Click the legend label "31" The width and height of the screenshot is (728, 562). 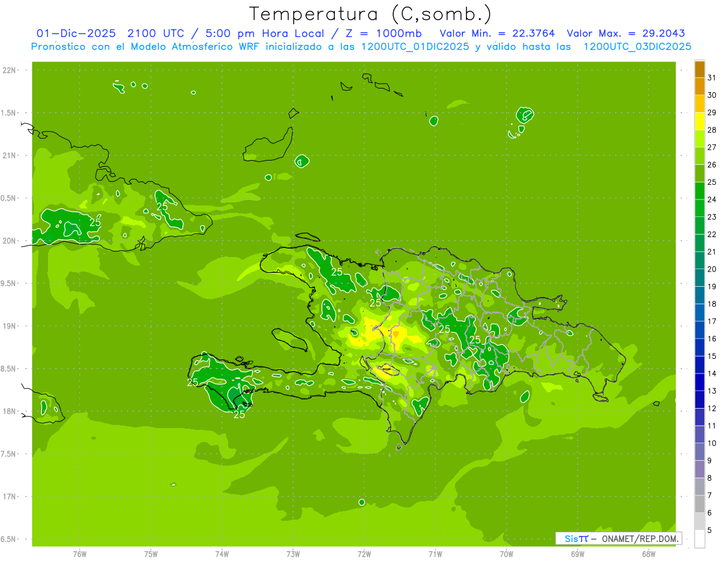coord(712,78)
